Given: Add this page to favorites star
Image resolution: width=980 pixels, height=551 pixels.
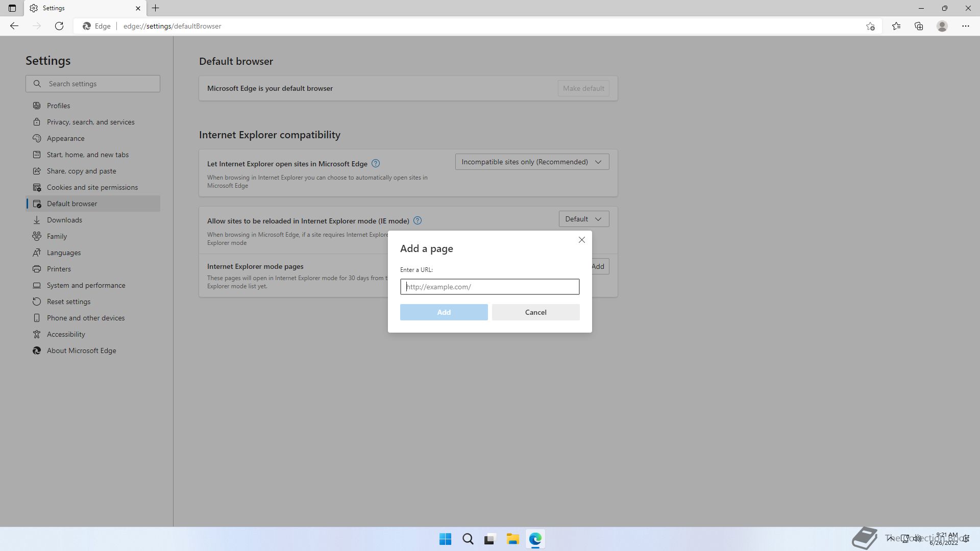Looking at the screenshot, I should (x=870, y=26).
